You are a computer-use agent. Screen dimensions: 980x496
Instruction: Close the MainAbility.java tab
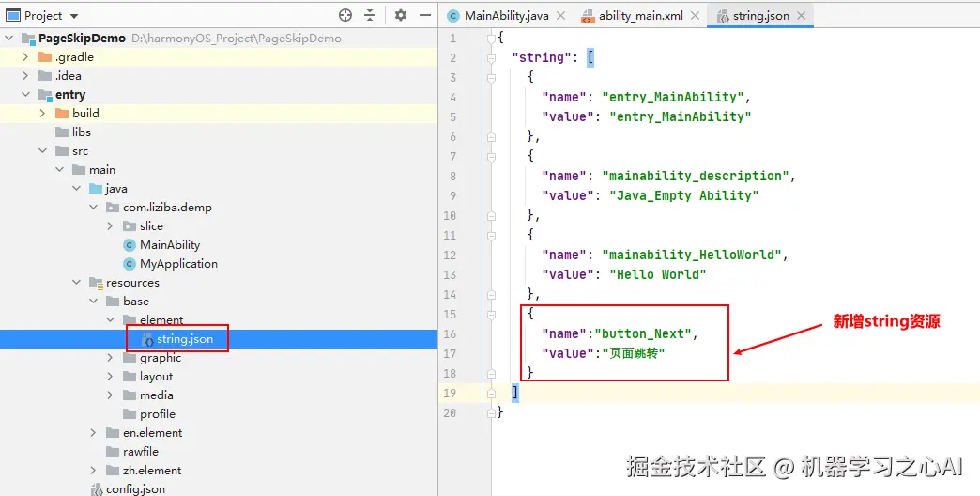point(560,16)
